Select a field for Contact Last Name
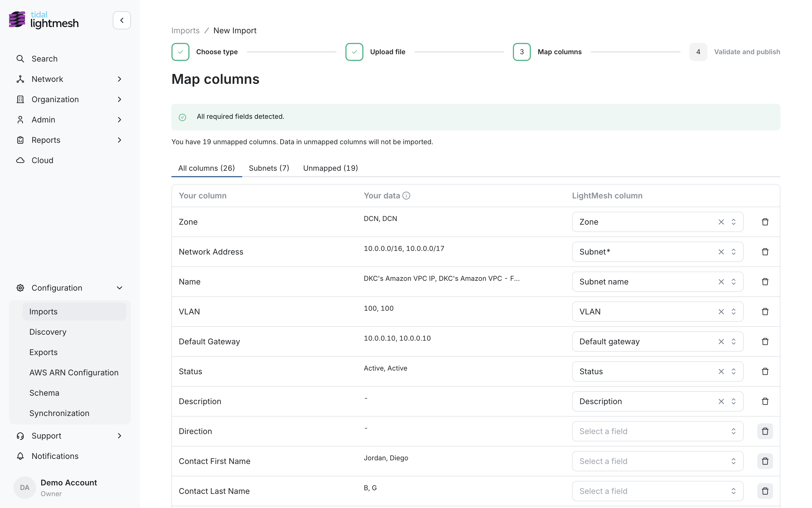Screen dimensions: 812x508 [x=658, y=491]
